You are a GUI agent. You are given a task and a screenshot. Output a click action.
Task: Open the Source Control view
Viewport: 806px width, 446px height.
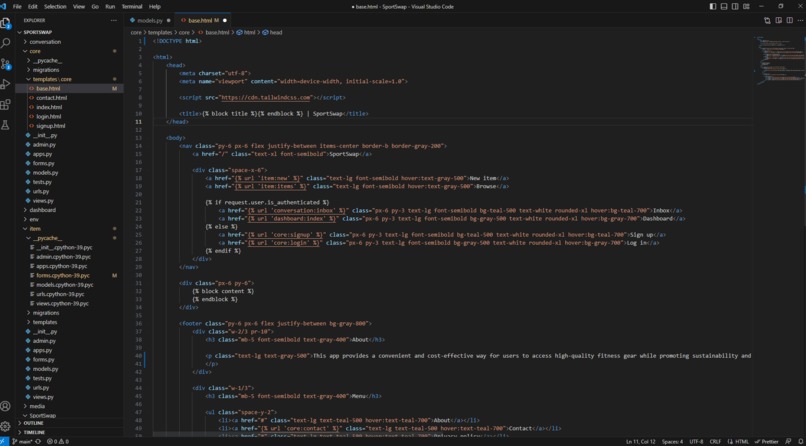6,64
